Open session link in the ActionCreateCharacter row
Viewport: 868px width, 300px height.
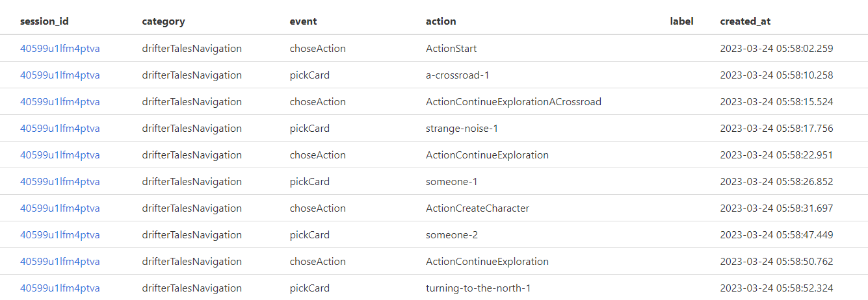[x=60, y=208]
